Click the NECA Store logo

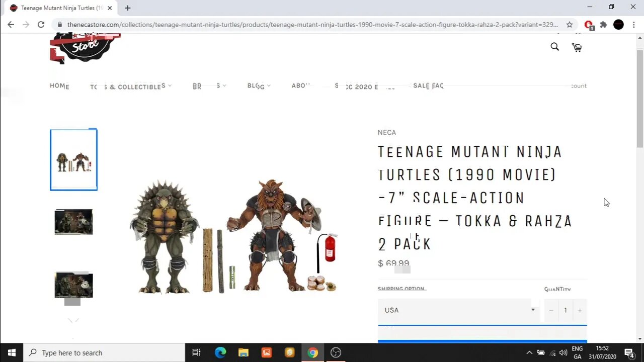point(85,48)
